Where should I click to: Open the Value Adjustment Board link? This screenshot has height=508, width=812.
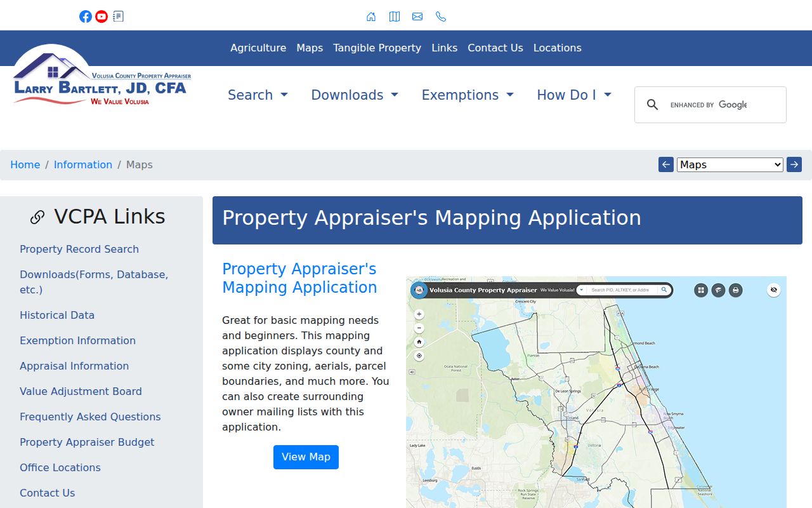point(81,391)
